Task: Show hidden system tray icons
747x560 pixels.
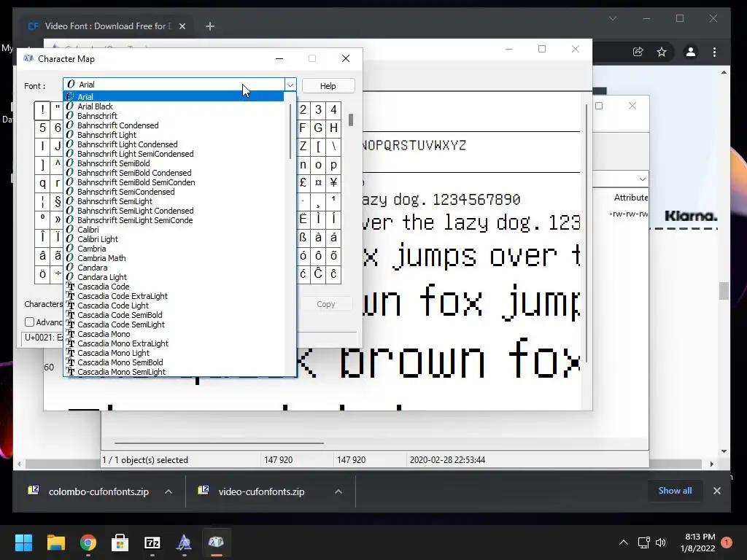Action: 624,542
